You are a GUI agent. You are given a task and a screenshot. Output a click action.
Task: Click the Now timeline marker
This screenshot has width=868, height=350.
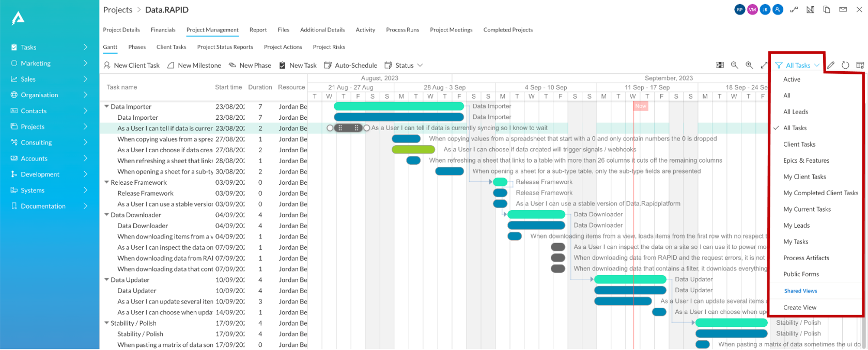(641, 106)
